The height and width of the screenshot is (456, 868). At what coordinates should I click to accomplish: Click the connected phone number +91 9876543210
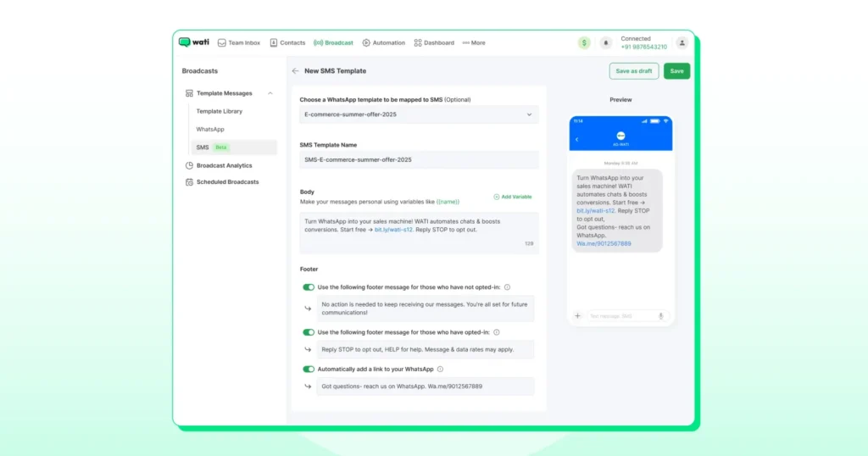(x=644, y=47)
